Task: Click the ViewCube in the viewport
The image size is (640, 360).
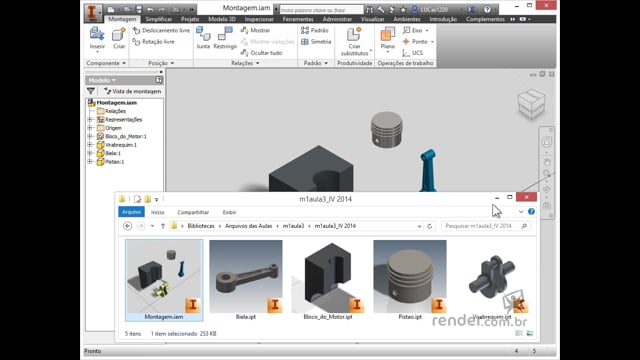Action: point(531,103)
